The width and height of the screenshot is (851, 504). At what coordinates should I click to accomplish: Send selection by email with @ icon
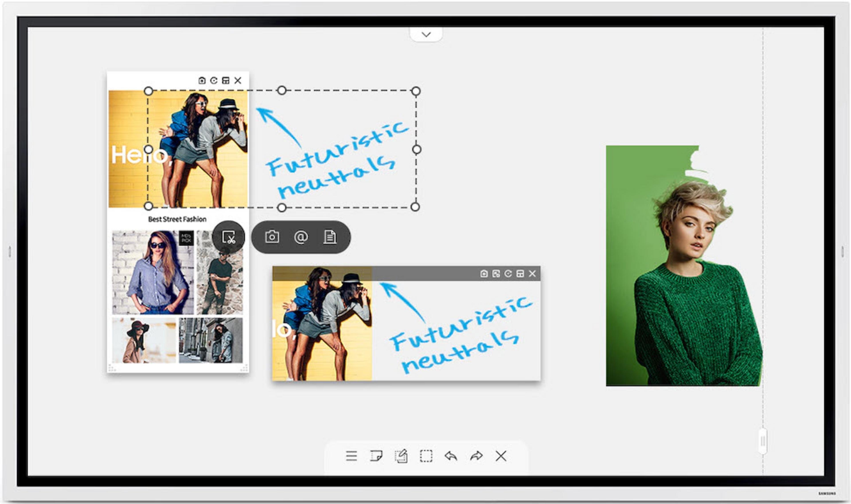click(301, 237)
